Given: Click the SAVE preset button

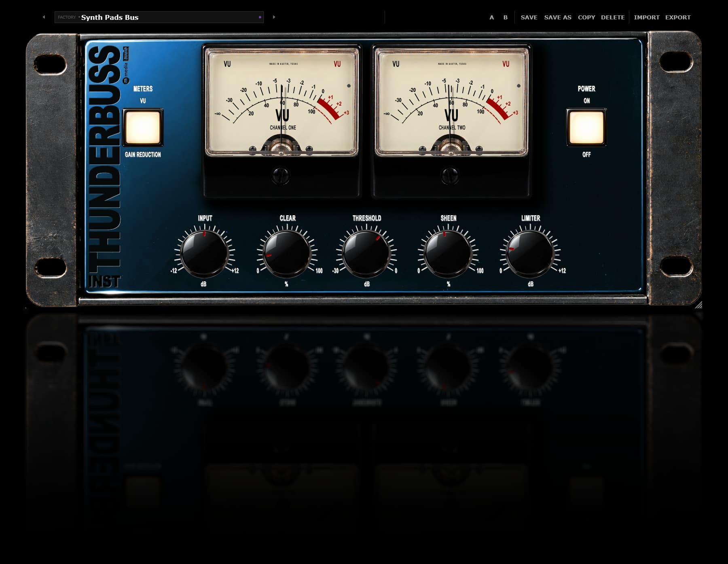Looking at the screenshot, I should pos(529,17).
